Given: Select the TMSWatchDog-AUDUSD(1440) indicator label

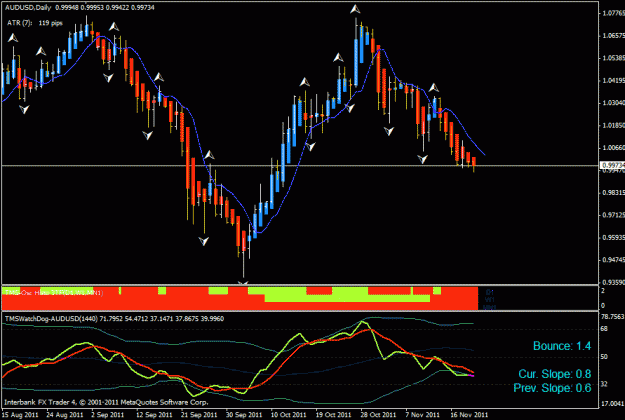Looking at the screenshot, I should (114, 319).
